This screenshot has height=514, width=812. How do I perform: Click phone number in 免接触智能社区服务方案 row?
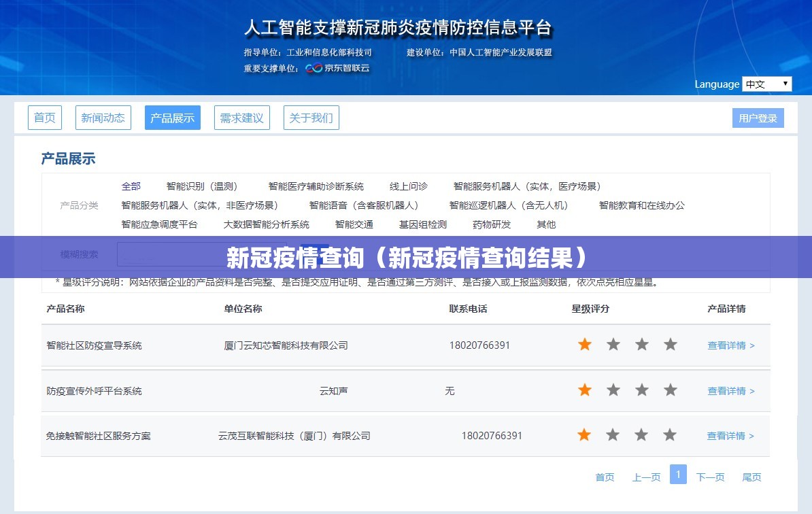coord(492,436)
